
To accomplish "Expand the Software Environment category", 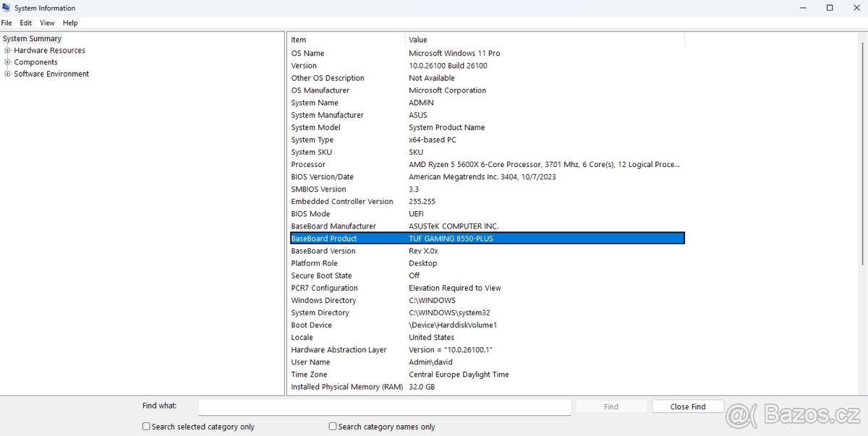I will click(7, 74).
